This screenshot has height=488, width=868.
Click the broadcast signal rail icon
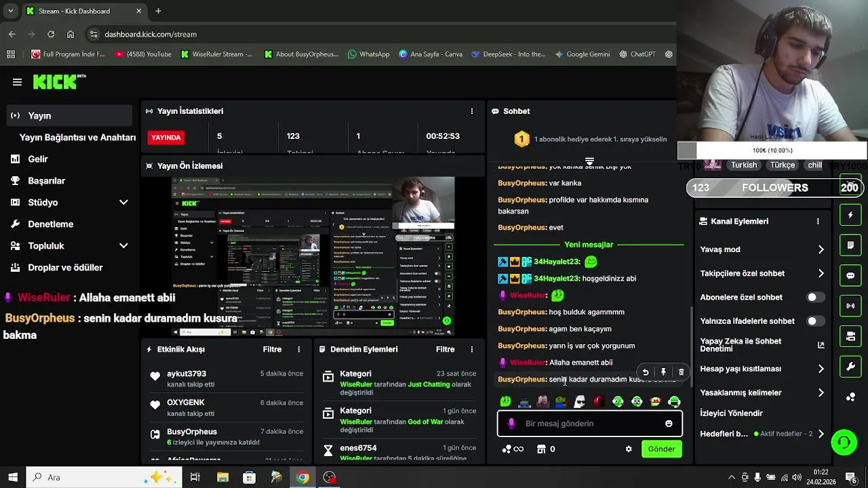pyautogui.click(x=850, y=306)
